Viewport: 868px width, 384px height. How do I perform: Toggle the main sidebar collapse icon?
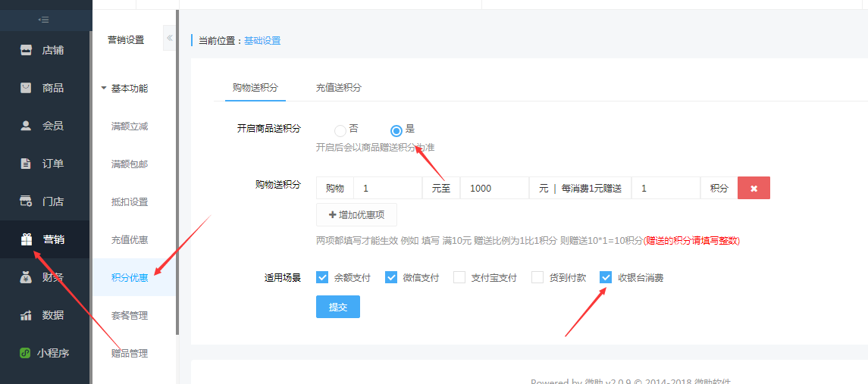coord(44,20)
